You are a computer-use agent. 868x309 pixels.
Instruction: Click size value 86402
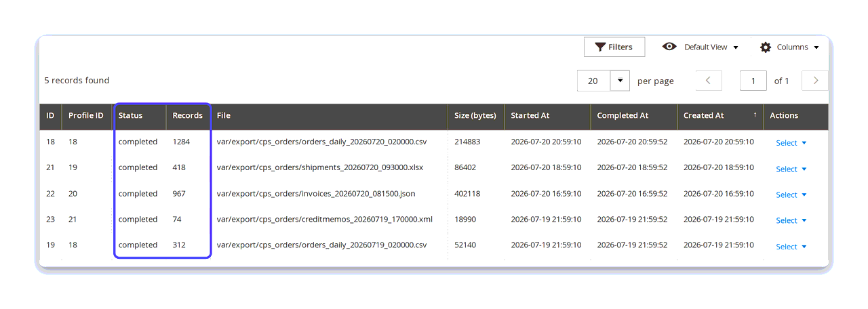click(465, 167)
